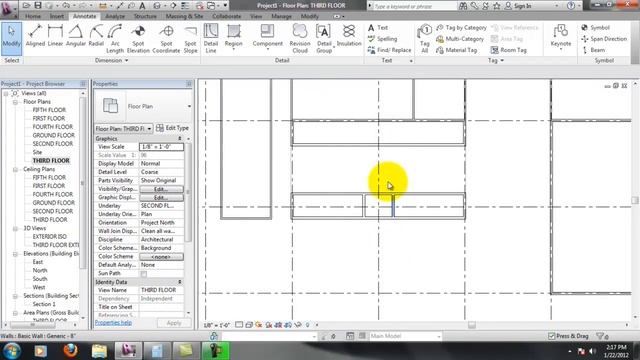The image size is (640, 360).
Task: Collapse the 3D Views tree node
Action: pos(16,228)
